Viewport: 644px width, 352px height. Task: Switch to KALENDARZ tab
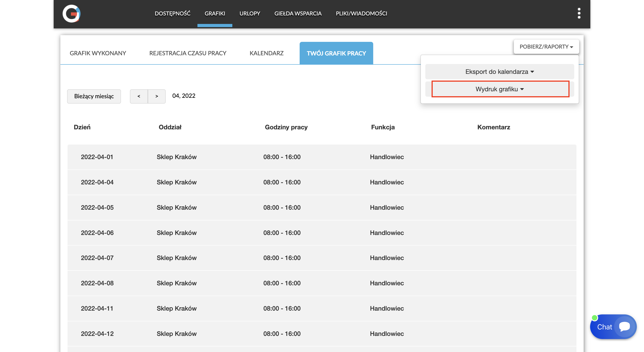click(x=267, y=53)
